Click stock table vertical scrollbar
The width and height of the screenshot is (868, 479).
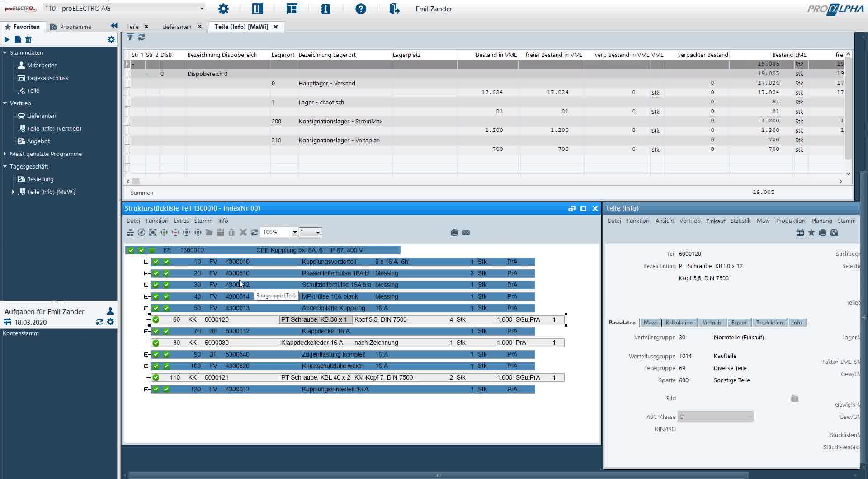pyautogui.click(x=848, y=108)
